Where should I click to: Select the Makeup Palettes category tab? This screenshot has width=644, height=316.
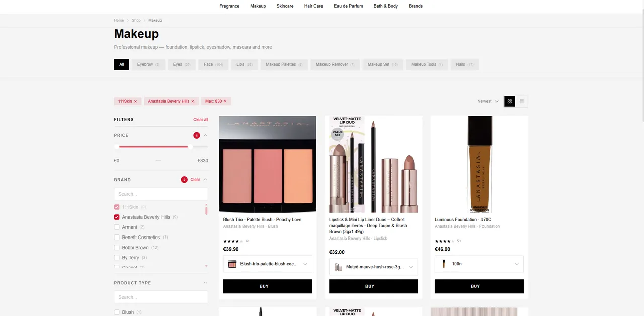pyautogui.click(x=284, y=64)
